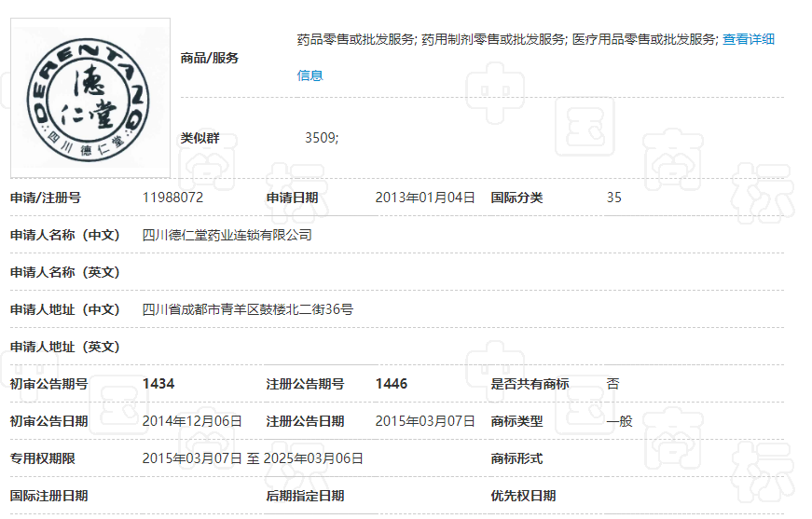The height and width of the screenshot is (519, 812).
Task: Click the 后期指定日期 label
Action: pyautogui.click(x=305, y=496)
